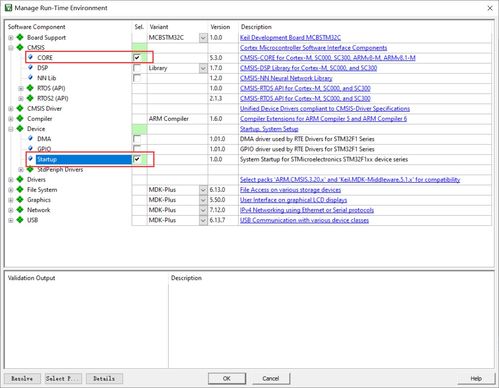The image size is (499, 388).
Task: Click the CMSIS Driver green diamond icon
Action: [x=20, y=108]
